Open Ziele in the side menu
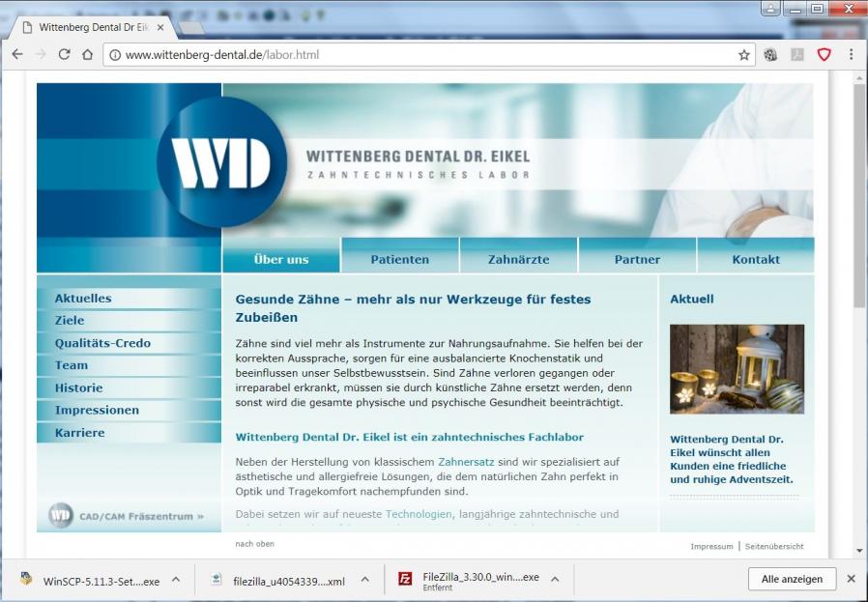 tap(129, 321)
